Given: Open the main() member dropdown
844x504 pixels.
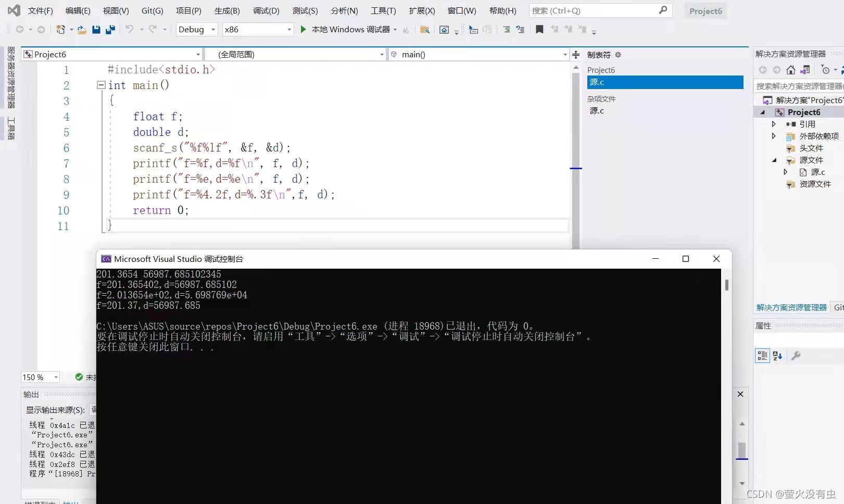Looking at the screenshot, I should [479, 54].
